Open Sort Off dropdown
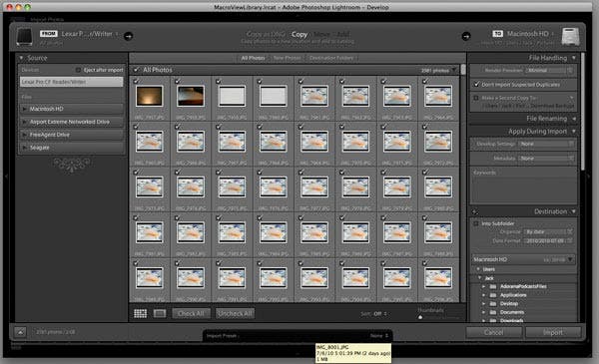599x364 pixels. (x=380, y=314)
